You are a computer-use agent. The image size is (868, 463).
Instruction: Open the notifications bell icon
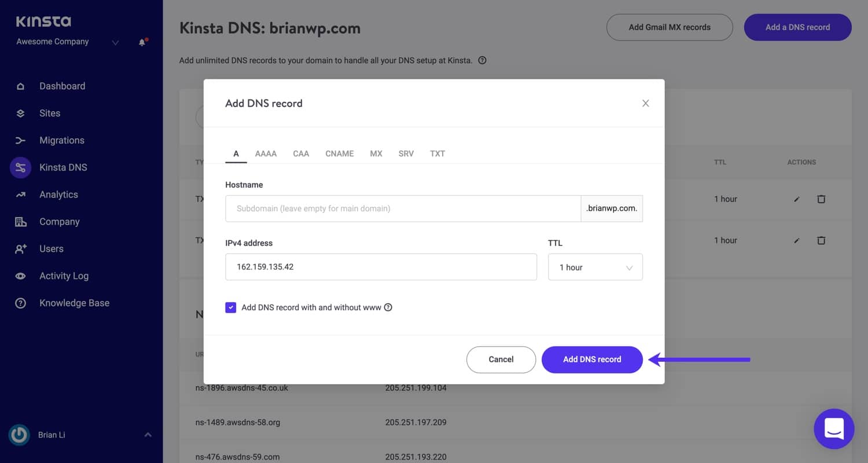coord(142,42)
